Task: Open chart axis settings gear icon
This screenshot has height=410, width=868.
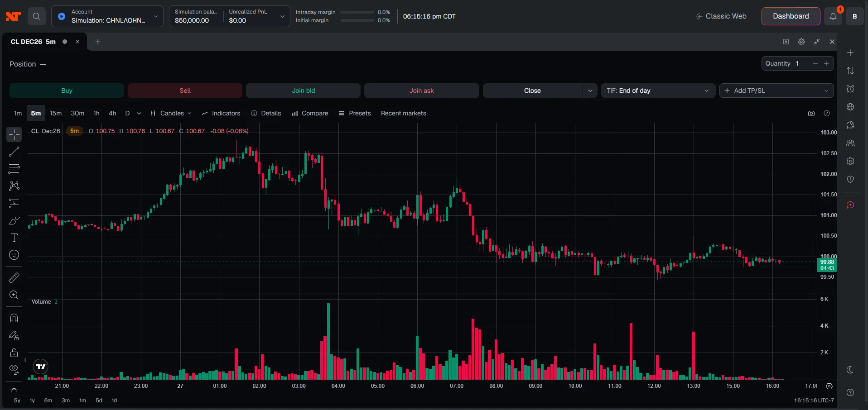Action: coord(829,386)
